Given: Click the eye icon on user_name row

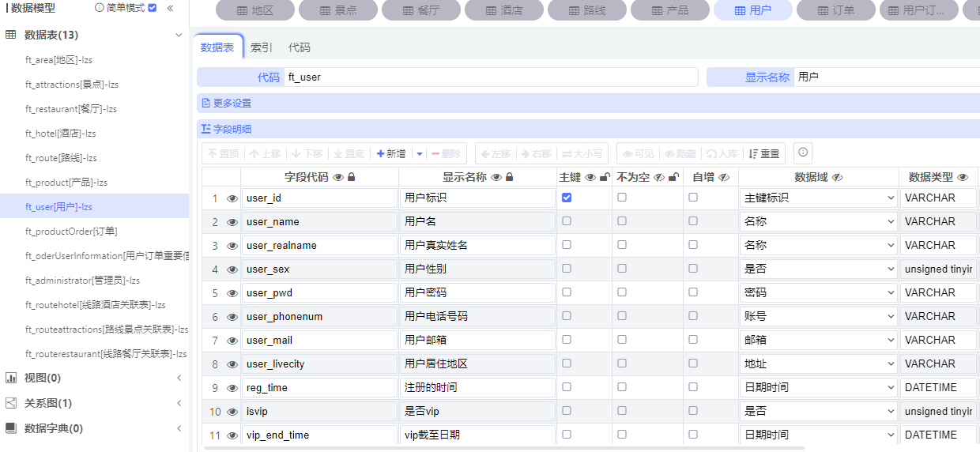Looking at the screenshot, I should point(232,222).
